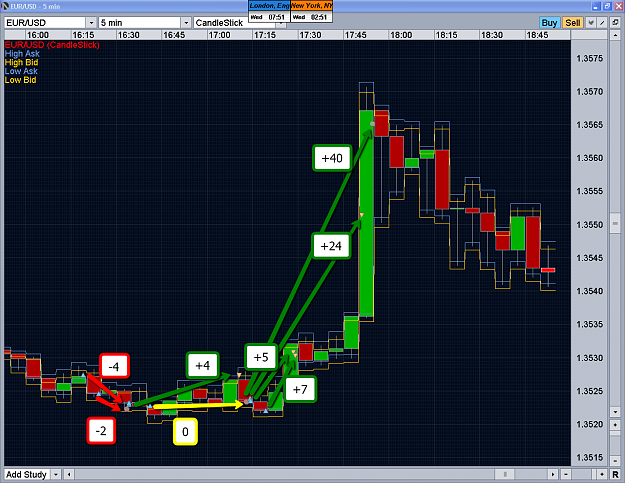Image resolution: width=625 pixels, height=483 pixels.
Task: Click the horizontal scrollbar left arrow
Action: coord(69,474)
